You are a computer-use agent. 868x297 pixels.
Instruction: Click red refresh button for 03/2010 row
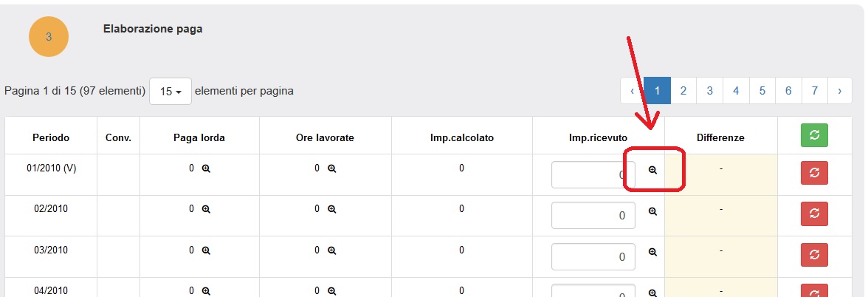[814, 254]
